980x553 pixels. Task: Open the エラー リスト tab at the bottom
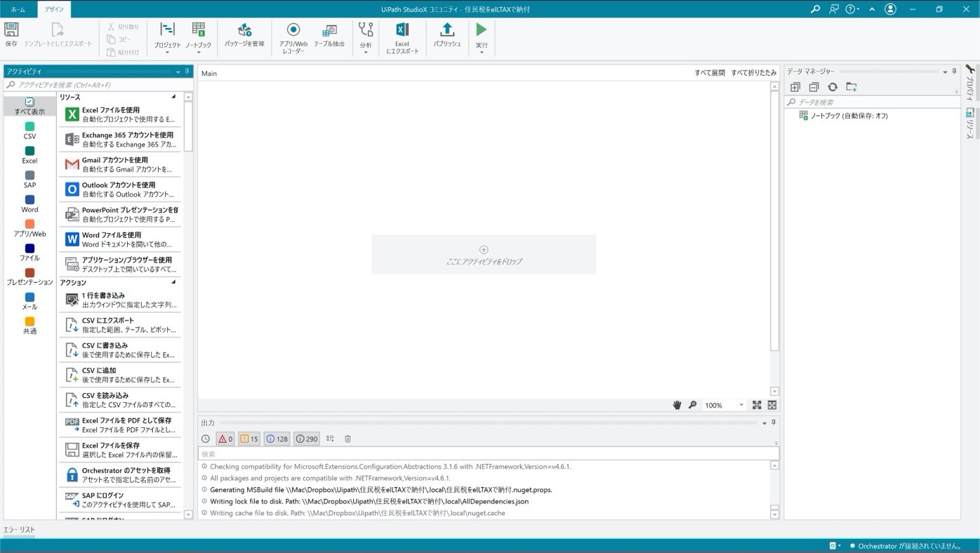click(19, 530)
